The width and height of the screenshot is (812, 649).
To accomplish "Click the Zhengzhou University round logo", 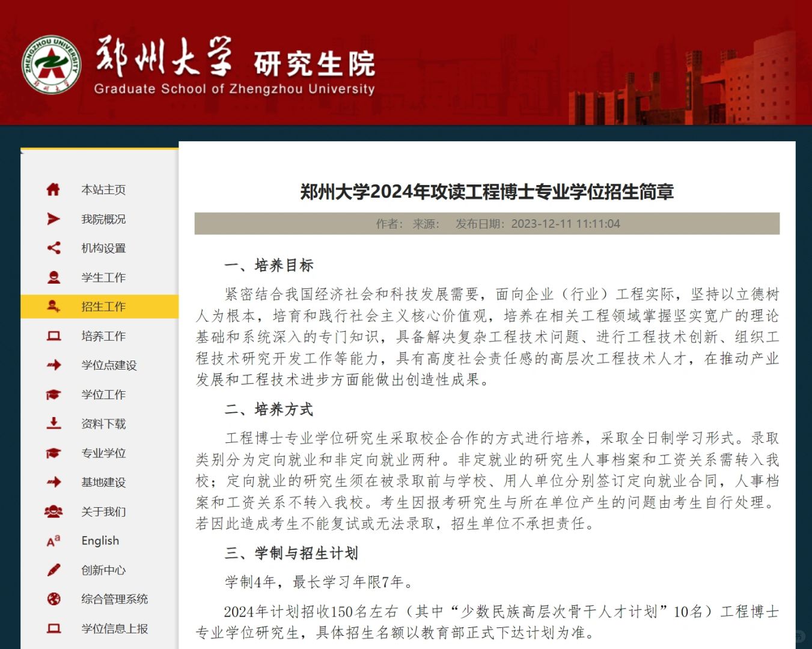I will point(51,64).
